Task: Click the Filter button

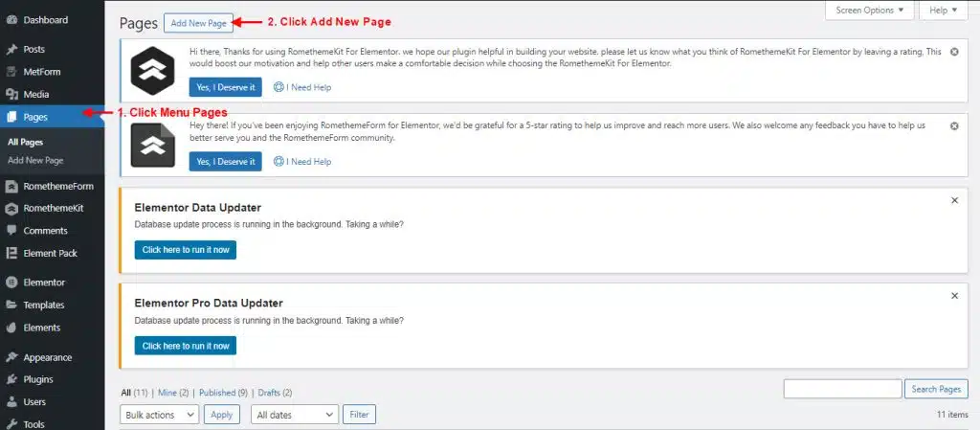Action: (x=360, y=415)
